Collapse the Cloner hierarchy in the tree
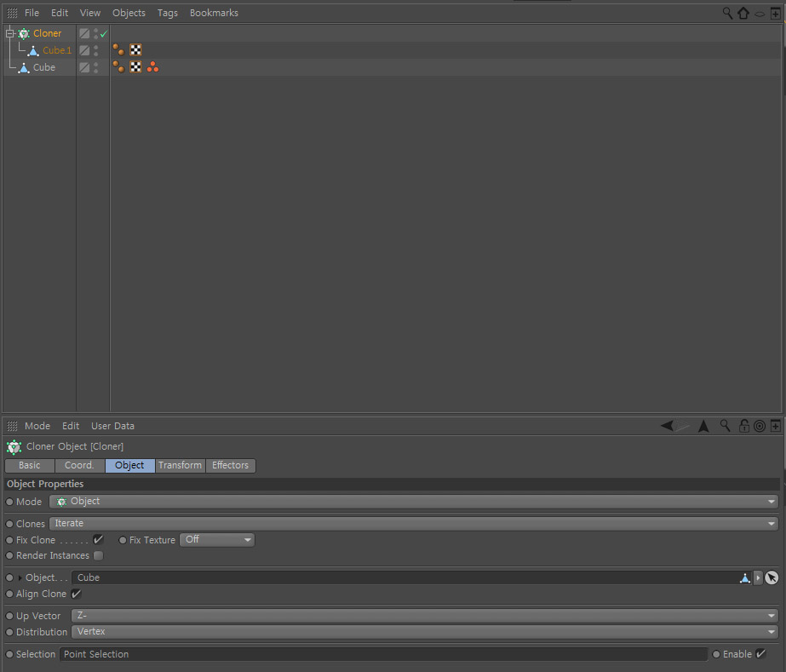This screenshot has height=672, width=786. coord(9,33)
